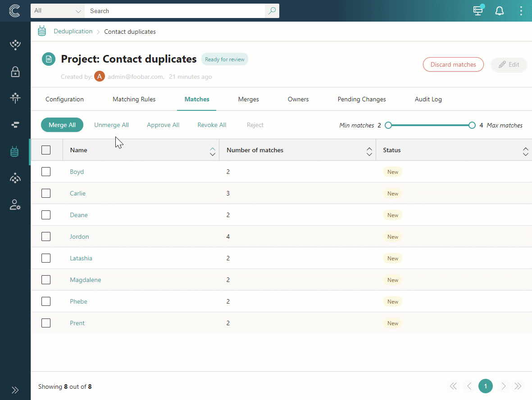Open the notifications bell icon

(499, 10)
